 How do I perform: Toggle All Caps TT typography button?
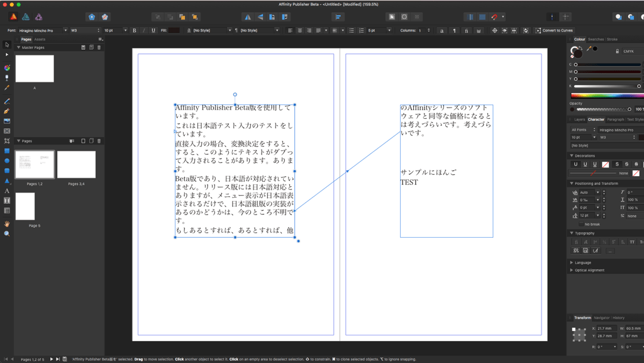[x=632, y=242]
